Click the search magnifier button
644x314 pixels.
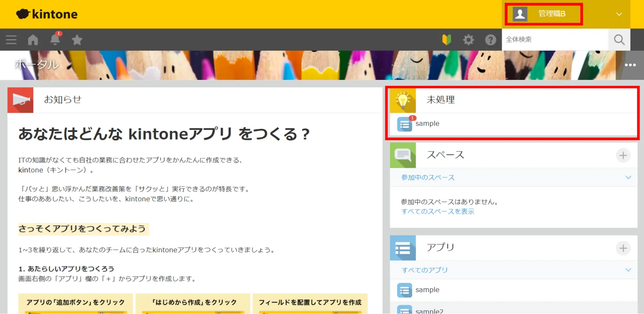click(x=619, y=40)
